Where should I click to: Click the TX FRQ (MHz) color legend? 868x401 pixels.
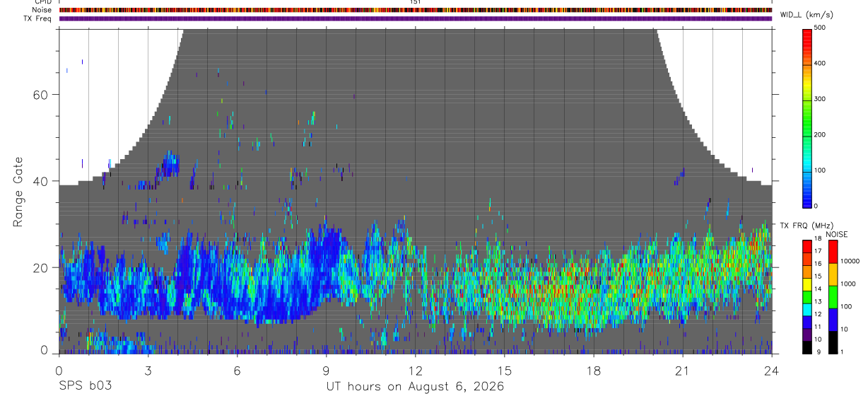point(807,297)
